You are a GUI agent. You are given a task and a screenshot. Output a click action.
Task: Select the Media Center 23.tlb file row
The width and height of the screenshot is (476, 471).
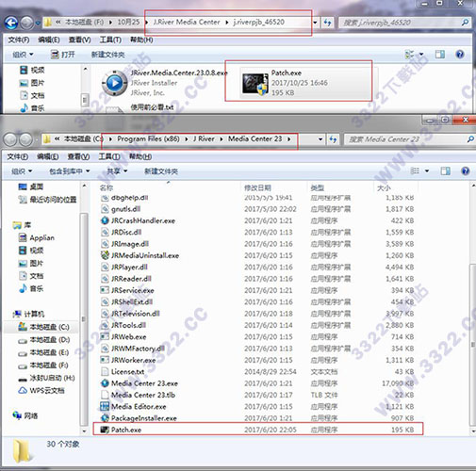pos(257,395)
